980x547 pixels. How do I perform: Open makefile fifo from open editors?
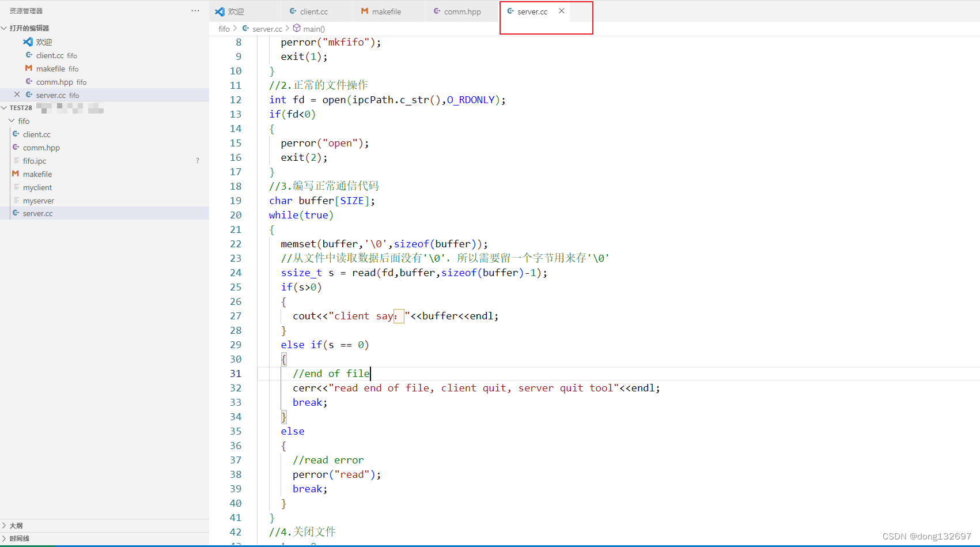[x=104, y=69]
